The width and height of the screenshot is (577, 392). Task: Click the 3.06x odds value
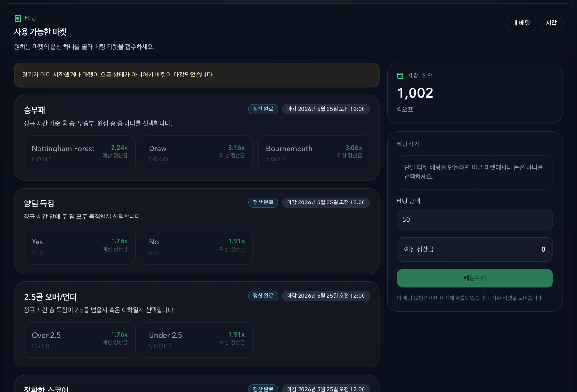pyautogui.click(x=353, y=148)
